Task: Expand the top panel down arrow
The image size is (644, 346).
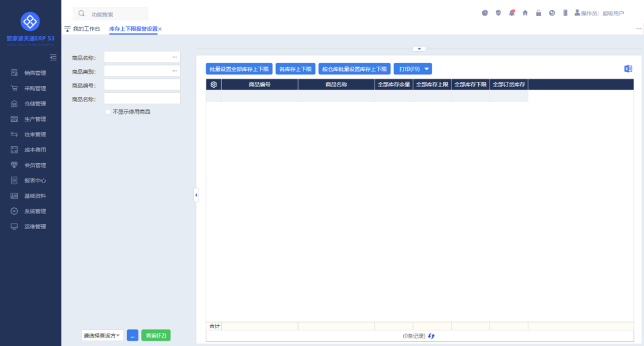Action: click(x=419, y=49)
